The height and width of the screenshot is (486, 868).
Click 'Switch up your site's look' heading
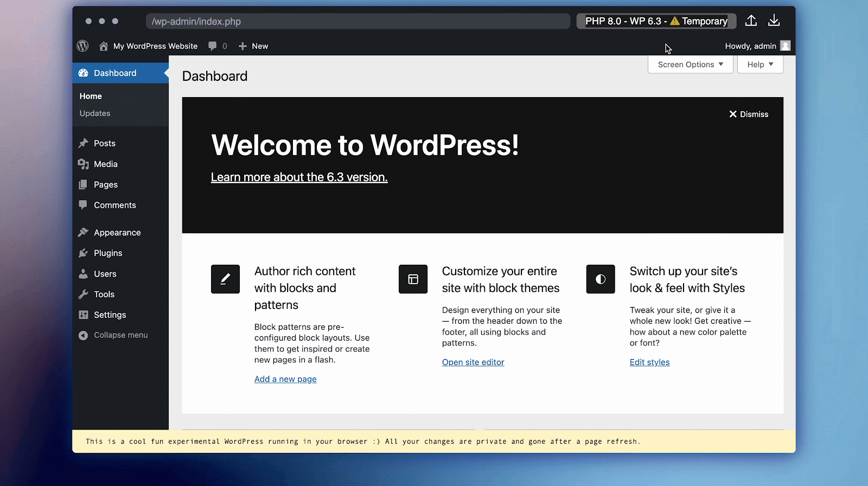(x=687, y=279)
